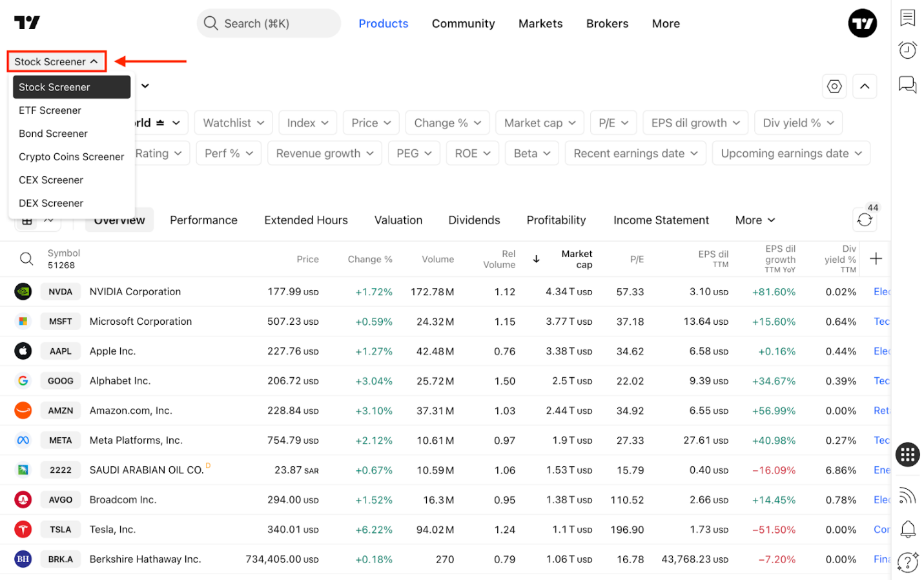The width and height of the screenshot is (924, 580).
Task: Switch to the Valuation tab
Action: (x=398, y=220)
